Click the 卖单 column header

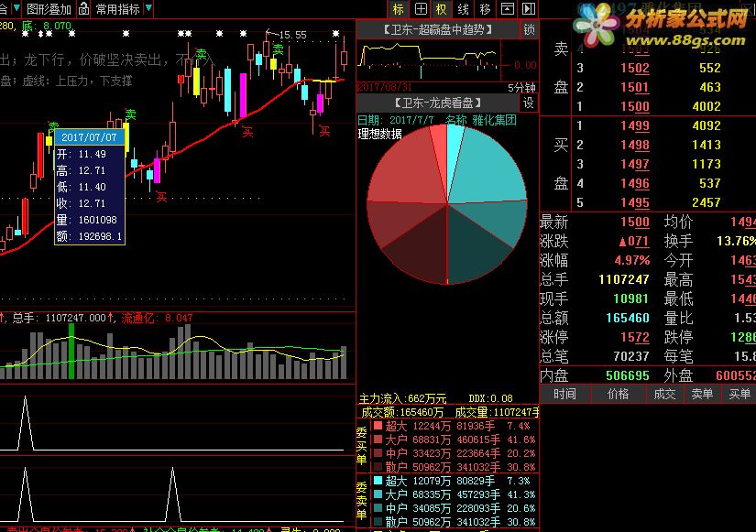(x=703, y=394)
